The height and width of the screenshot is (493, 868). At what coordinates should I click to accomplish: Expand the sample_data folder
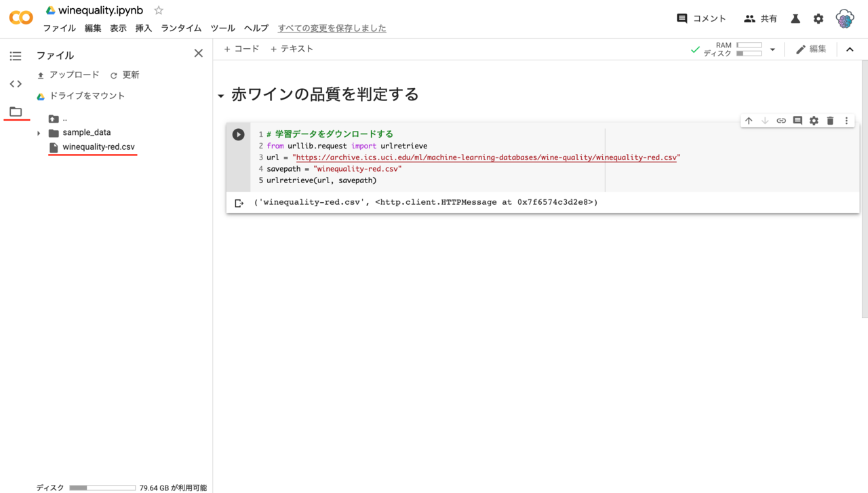[39, 133]
